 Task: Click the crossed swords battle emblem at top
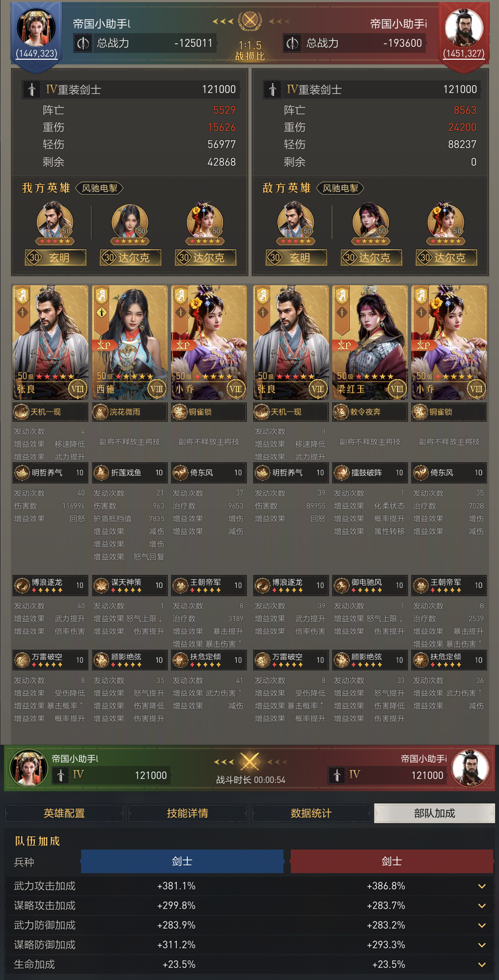click(250, 21)
